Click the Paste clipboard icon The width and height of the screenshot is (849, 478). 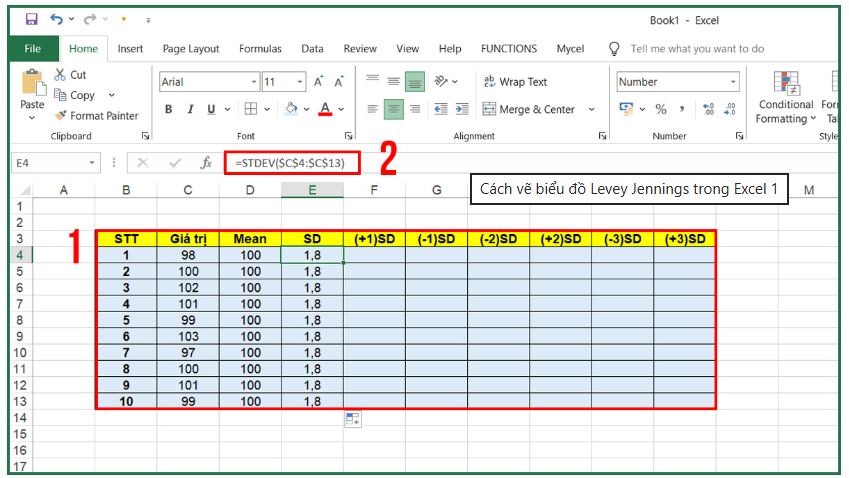point(32,83)
